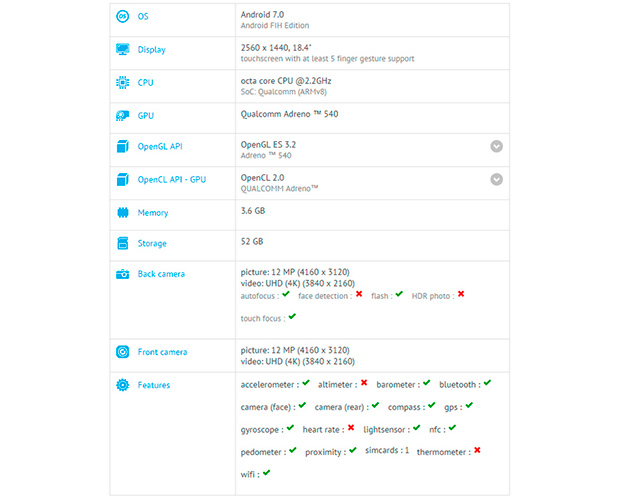Select the Back camera label

click(x=161, y=274)
